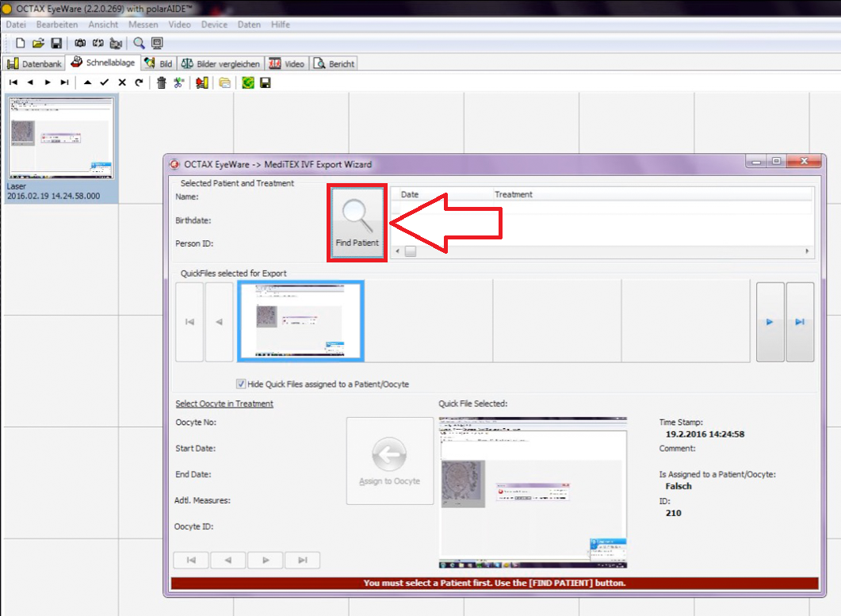Maximize the Export Wizard window
Viewport: 841px width, 616px height.
tap(776, 161)
